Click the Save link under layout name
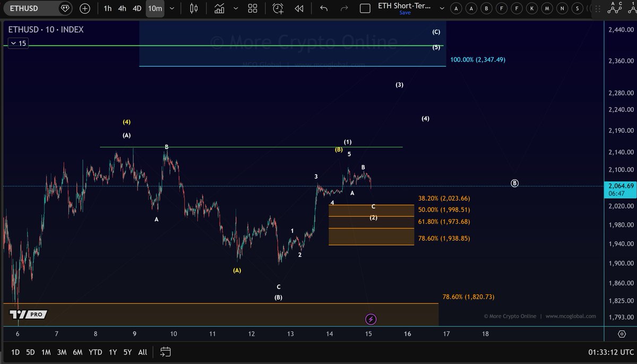 (x=404, y=13)
